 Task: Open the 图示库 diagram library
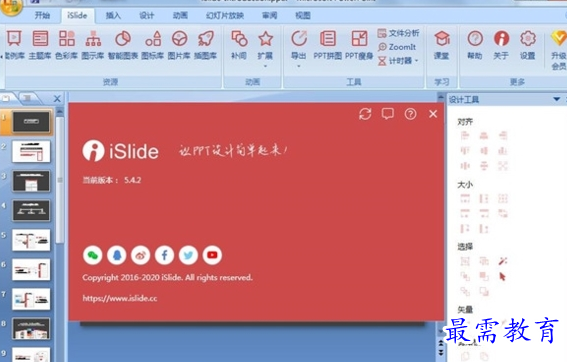click(x=93, y=45)
